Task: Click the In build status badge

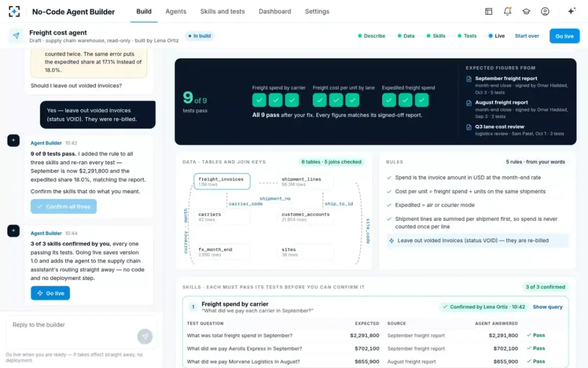Action: [x=200, y=36]
